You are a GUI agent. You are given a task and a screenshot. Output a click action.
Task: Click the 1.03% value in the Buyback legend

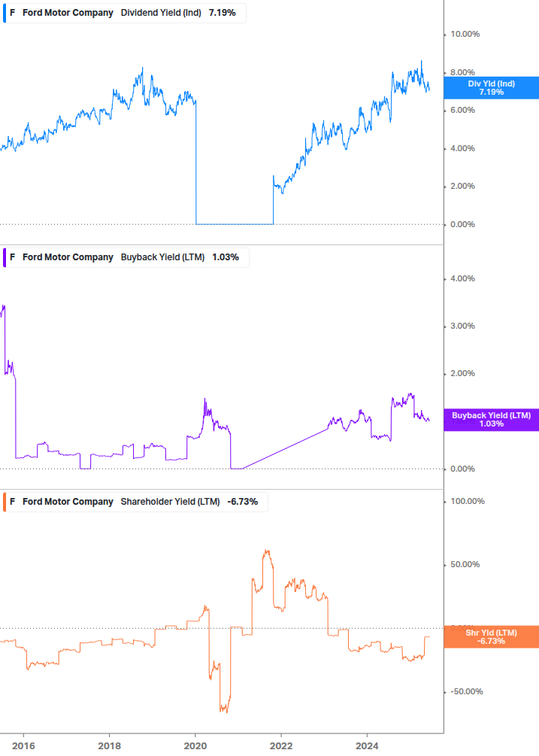click(226, 257)
